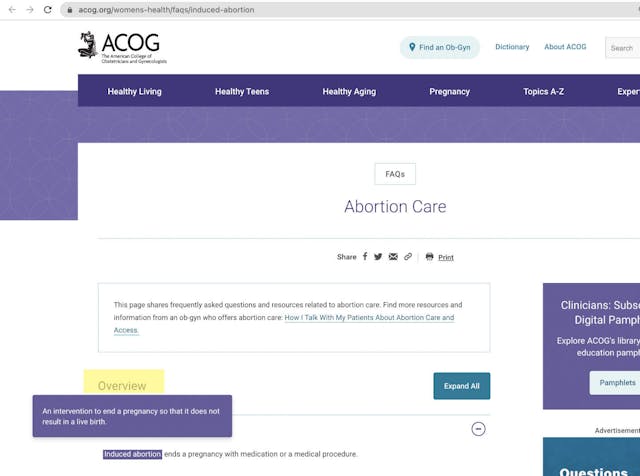Click the lock icon in address bar
The height and width of the screenshot is (476, 640).
[70, 10]
